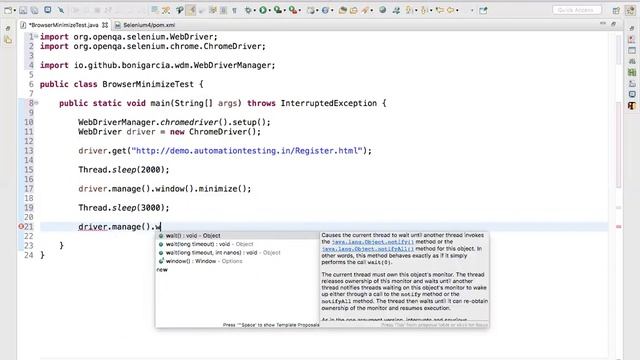This screenshot has height=360, width=640.
Task: Collapse main method fold at line 8
Action: (x=36, y=103)
